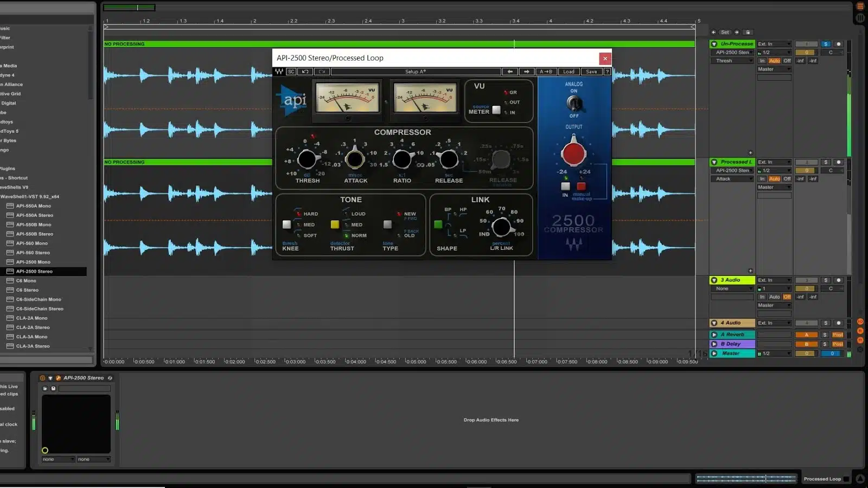Jump to next locator arrow
The image size is (868, 488).
(x=736, y=32)
